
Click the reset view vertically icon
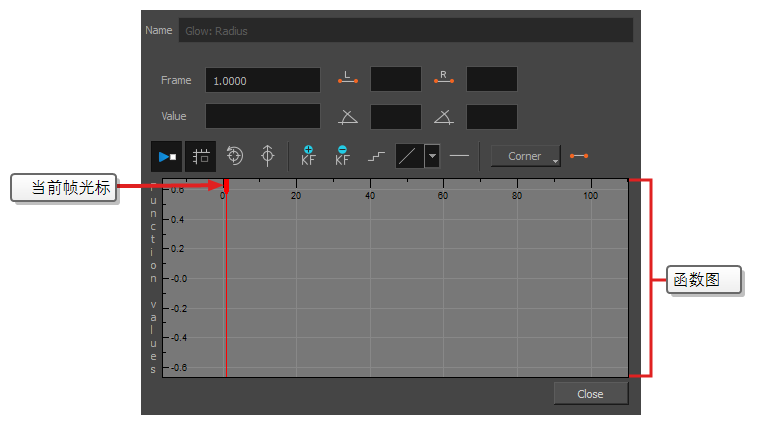[x=267, y=156]
